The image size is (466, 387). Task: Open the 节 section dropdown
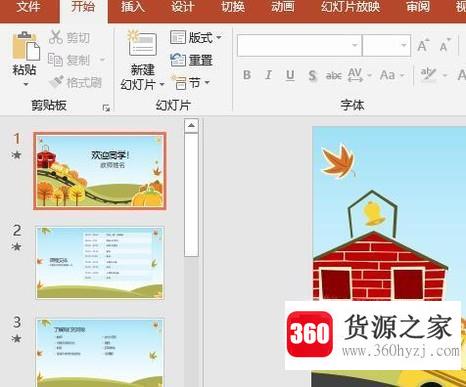point(191,82)
